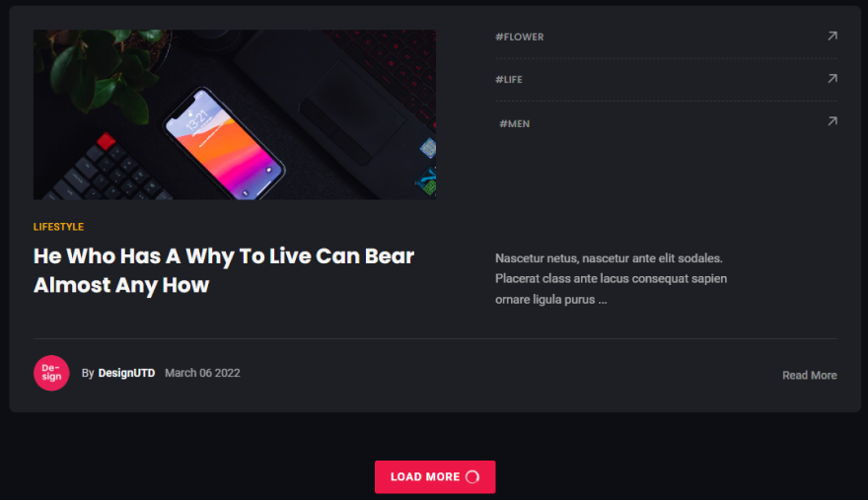Click the arrow icon beside #MEN
Image resolution: width=868 pixels, height=500 pixels.
832,121
